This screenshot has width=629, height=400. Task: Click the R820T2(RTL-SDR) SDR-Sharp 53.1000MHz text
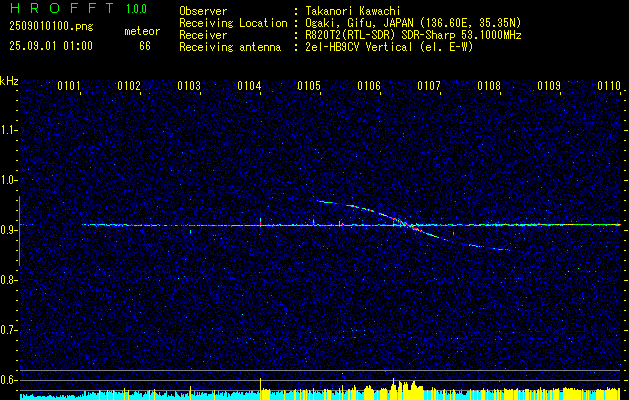tap(413, 35)
